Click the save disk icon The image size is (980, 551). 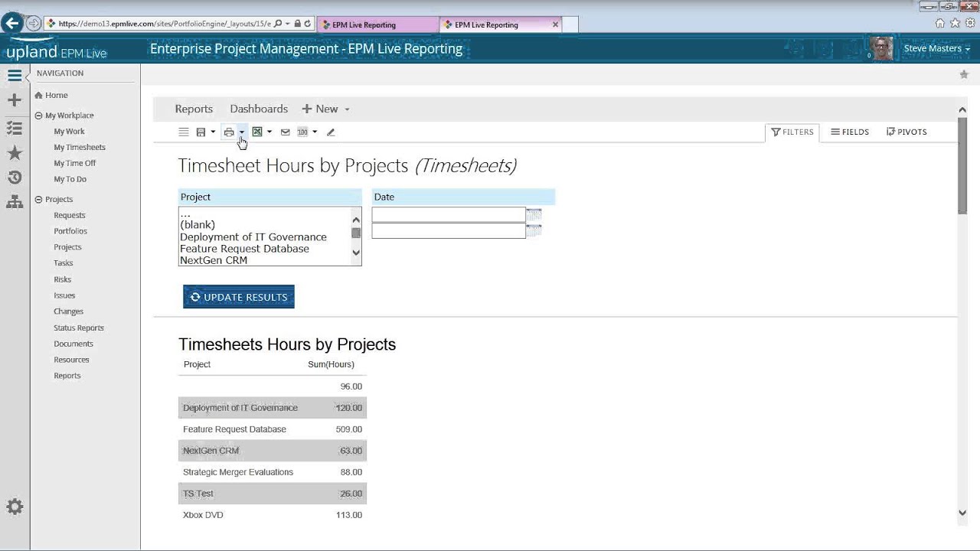point(201,132)
